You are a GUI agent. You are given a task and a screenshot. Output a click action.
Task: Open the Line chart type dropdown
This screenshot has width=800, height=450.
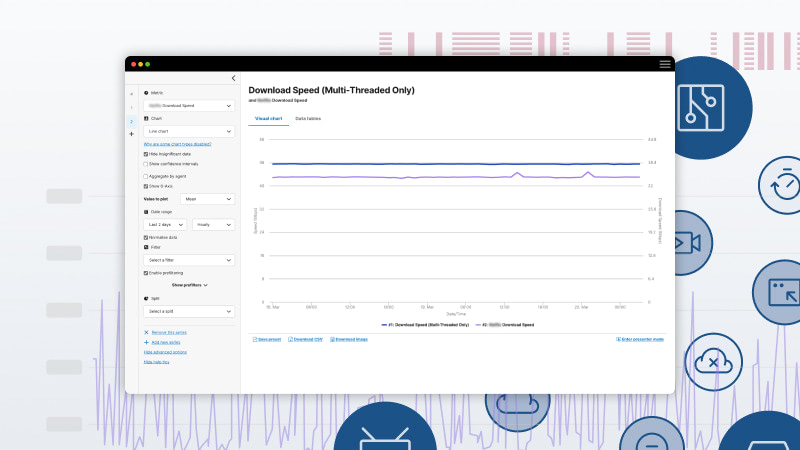coord(189,131)
